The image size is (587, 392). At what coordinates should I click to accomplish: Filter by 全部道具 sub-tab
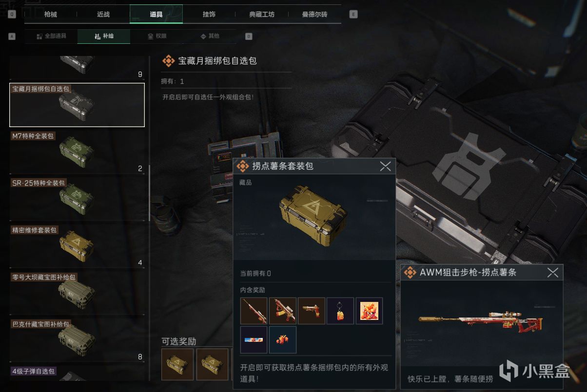pyautogui.click(x=51, y=36)
